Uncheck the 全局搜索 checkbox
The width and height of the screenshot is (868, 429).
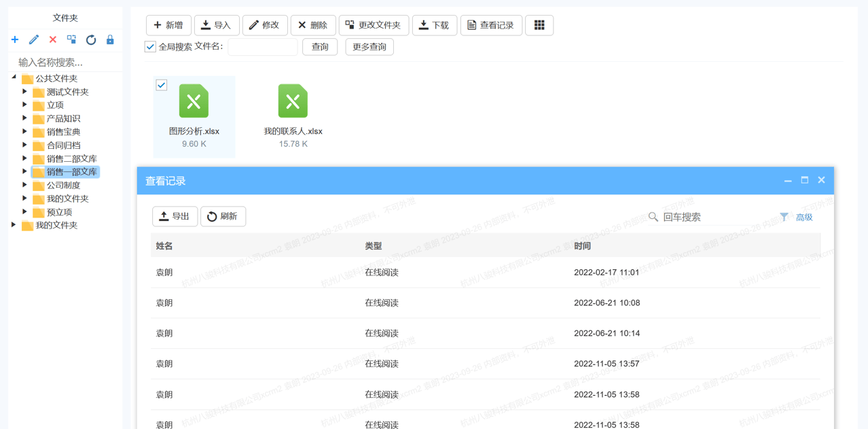150,47
